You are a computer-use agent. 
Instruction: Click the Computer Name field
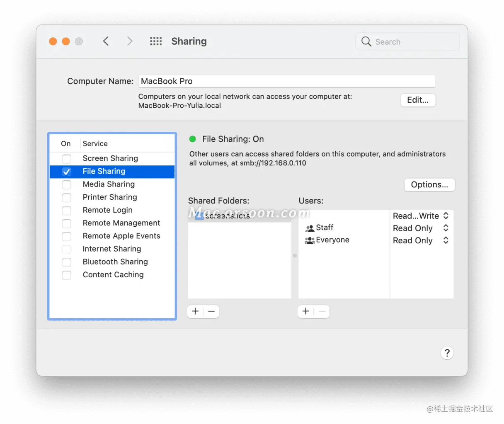(286, 81)
